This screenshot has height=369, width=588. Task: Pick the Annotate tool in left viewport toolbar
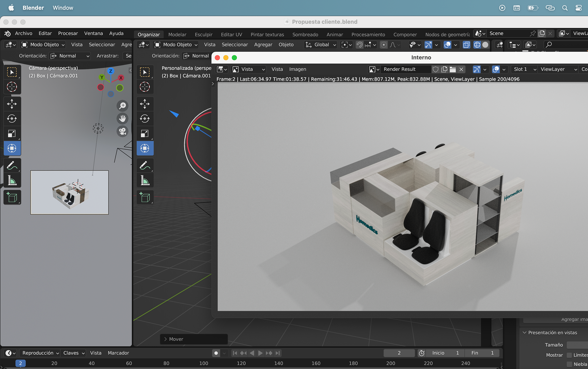[x=12, y=166]
